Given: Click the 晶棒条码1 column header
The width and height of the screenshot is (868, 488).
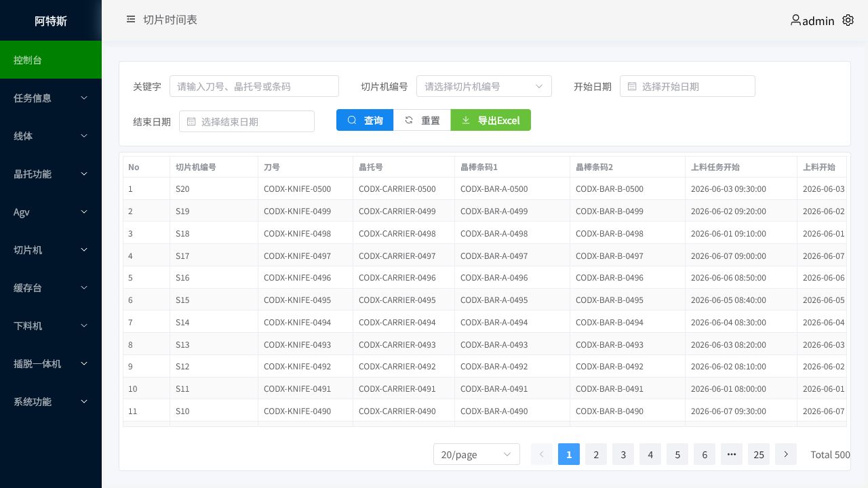Looking at the screenshot, I should 513,167.
